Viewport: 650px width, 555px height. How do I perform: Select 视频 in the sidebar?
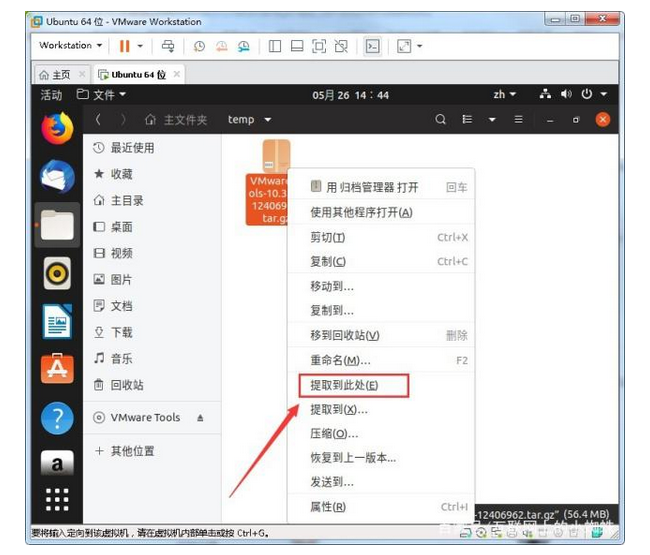coord(152,253)
